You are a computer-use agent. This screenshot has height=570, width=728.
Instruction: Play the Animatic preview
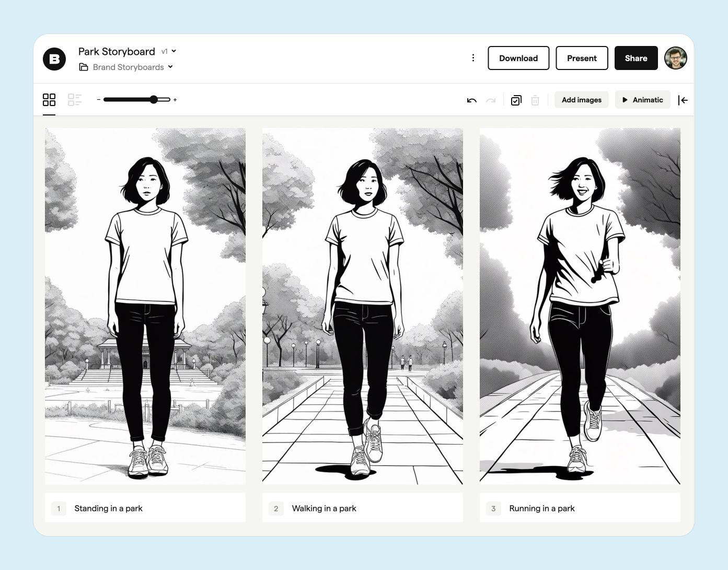coord(642,100)
